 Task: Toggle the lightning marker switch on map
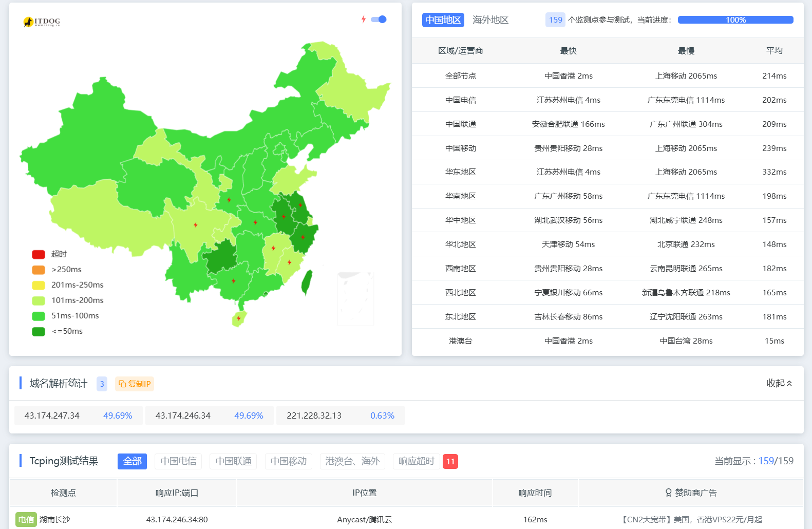(379, 20)
